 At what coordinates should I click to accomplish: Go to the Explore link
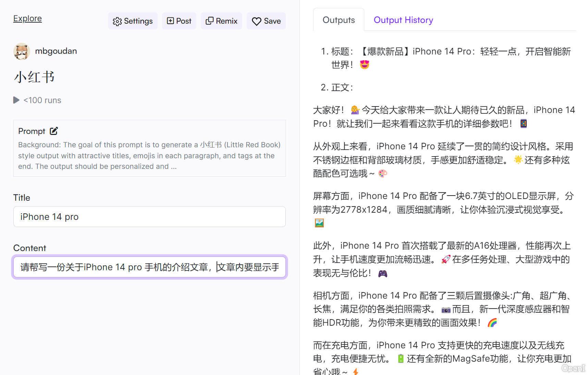[x=27, y=18]
